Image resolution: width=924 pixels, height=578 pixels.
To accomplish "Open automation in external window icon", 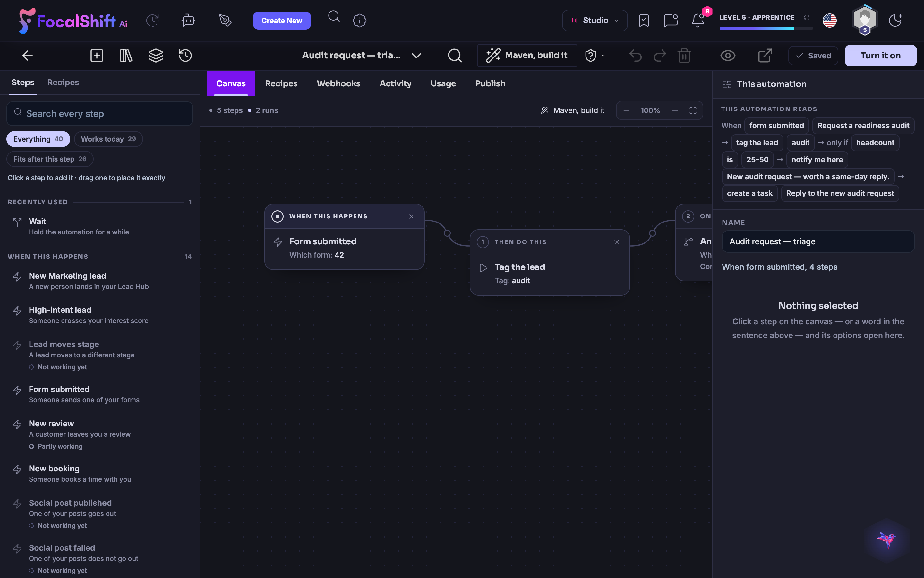I will click(x=765, y=56).
